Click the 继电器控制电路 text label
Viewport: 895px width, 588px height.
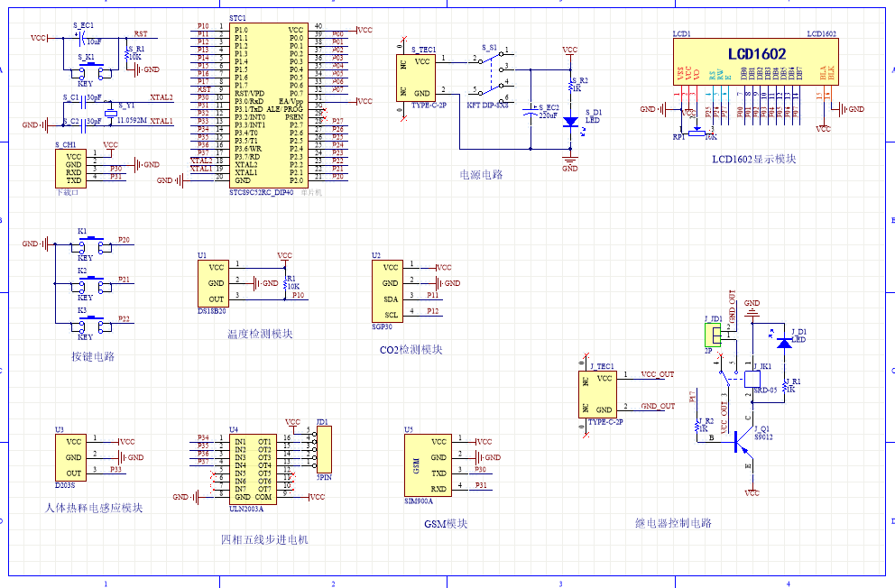[673, 523]
